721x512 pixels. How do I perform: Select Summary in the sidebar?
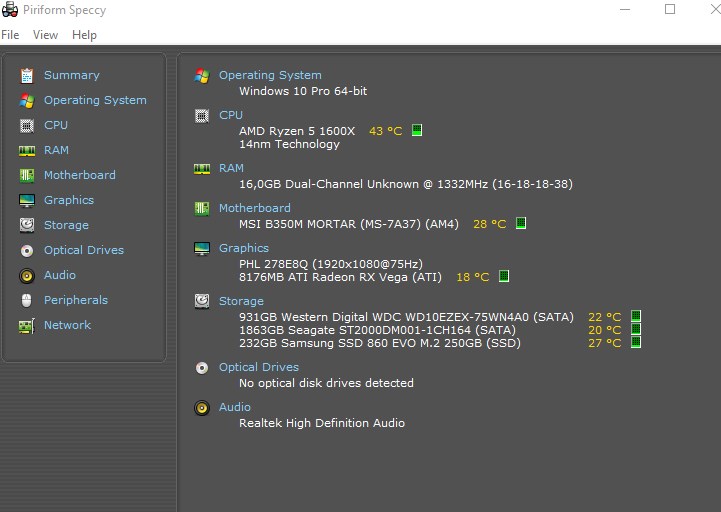pos(72,75)
